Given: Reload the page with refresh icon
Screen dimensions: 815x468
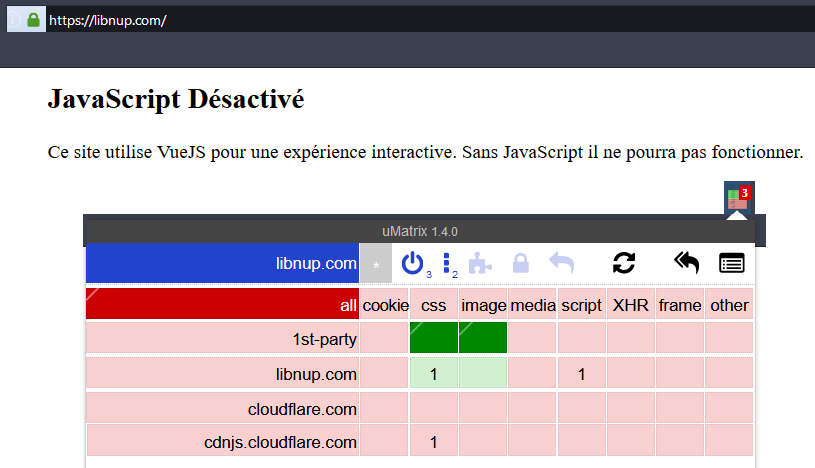Looking at the screenshot, I should [x=624, y=263].
